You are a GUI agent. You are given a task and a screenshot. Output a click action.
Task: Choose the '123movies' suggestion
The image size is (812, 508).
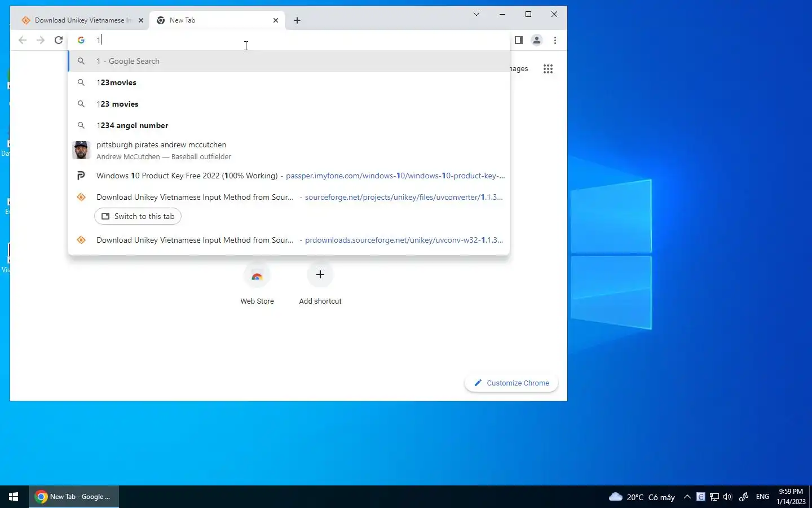pyautogui.click(x=289, y=82)
